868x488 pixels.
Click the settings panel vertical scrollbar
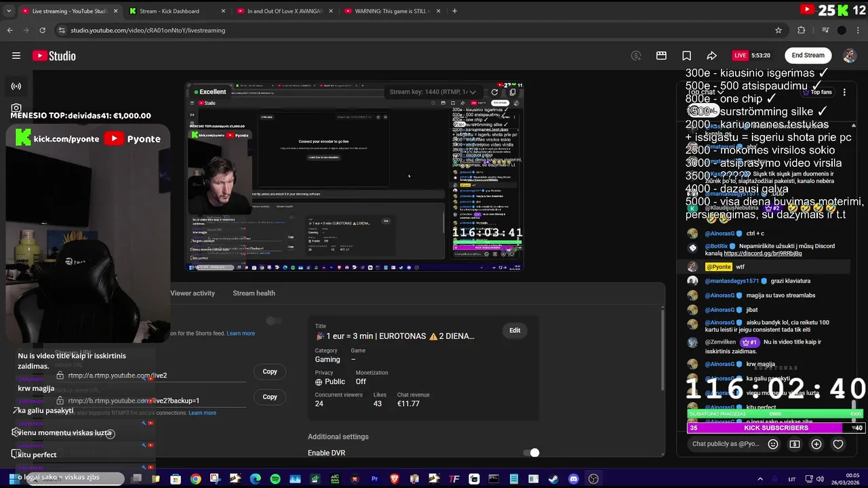pos(663,349)
